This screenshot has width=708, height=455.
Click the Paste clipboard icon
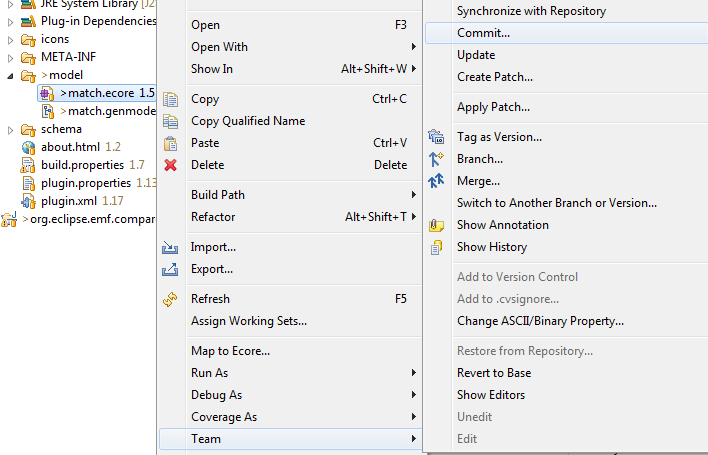pyautogui.click(x=170, y=143)
